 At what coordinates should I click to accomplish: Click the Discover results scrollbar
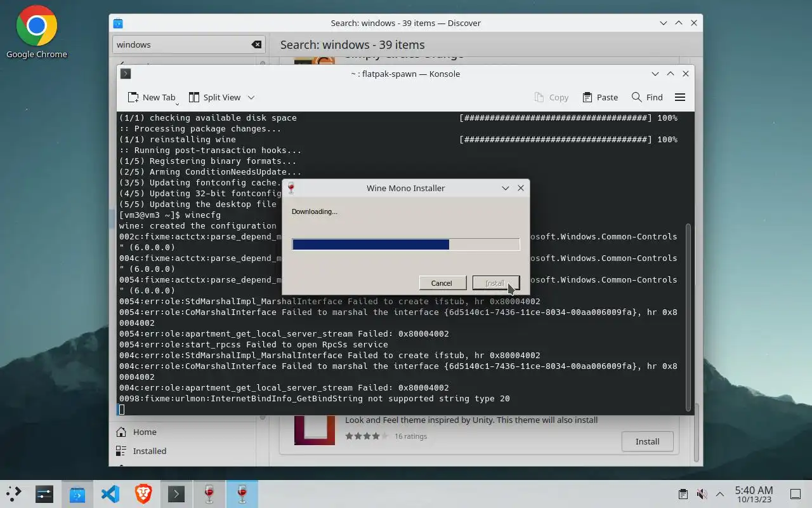(697, 434)
